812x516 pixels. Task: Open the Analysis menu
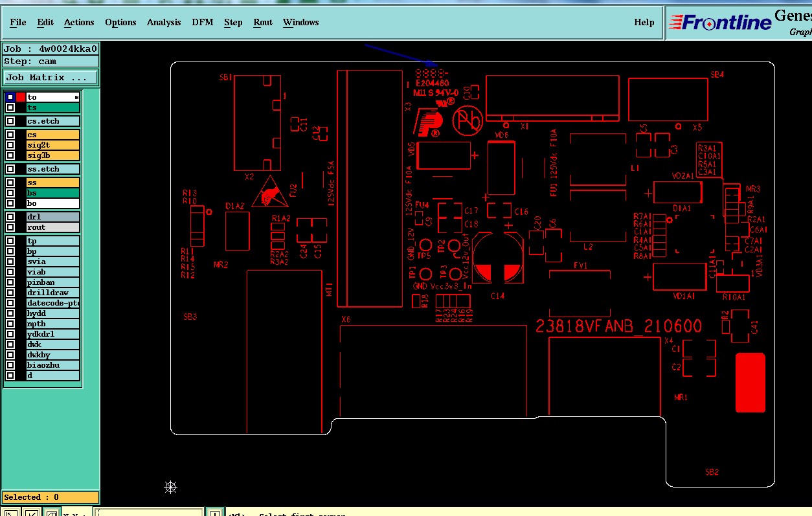[164, 22]
